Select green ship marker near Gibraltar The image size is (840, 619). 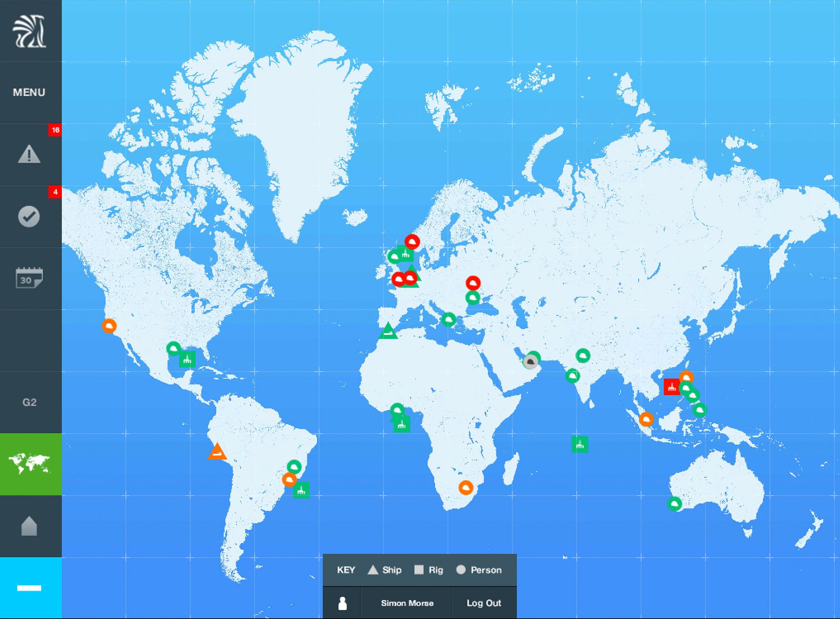[388, 331]
